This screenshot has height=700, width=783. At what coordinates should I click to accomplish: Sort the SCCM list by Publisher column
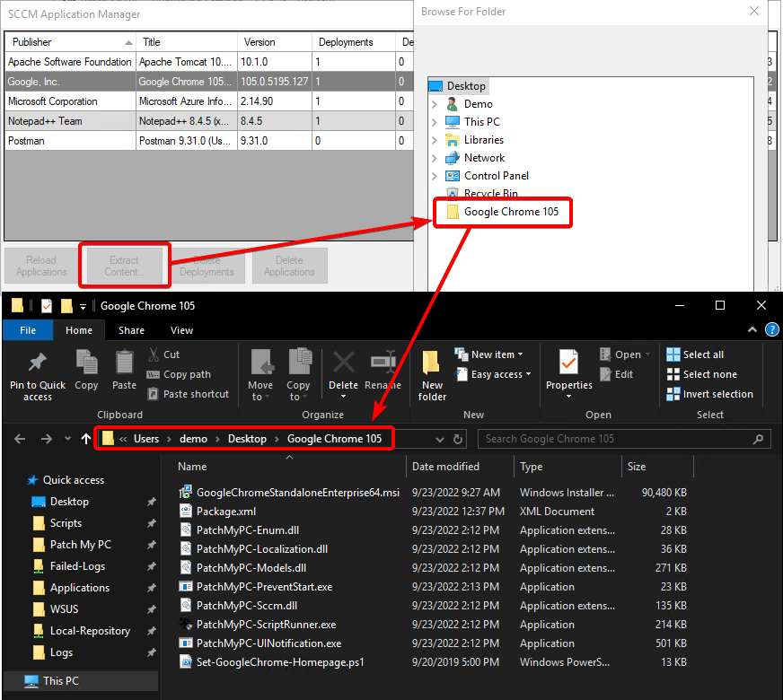pyautogui.click(x=70, y=42)
